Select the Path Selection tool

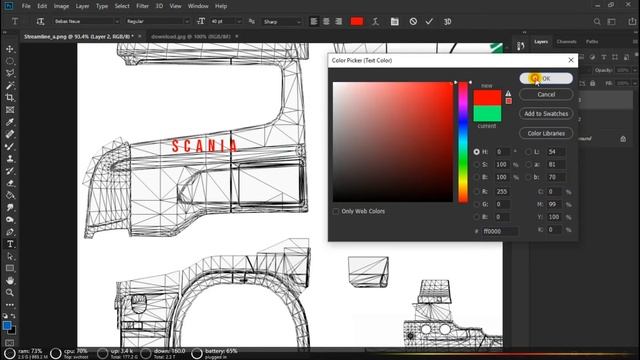10,256
